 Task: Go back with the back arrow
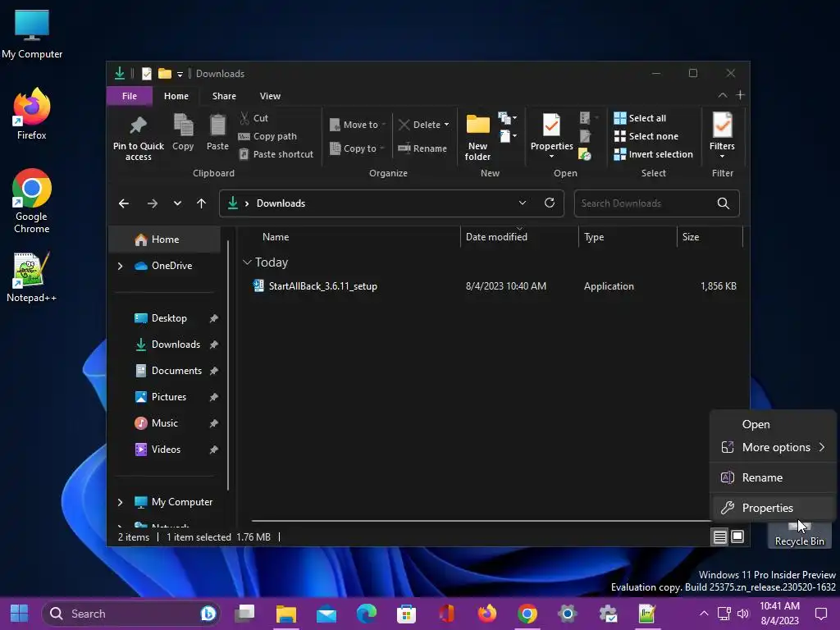pyautogui.click(x=124, y=203)
